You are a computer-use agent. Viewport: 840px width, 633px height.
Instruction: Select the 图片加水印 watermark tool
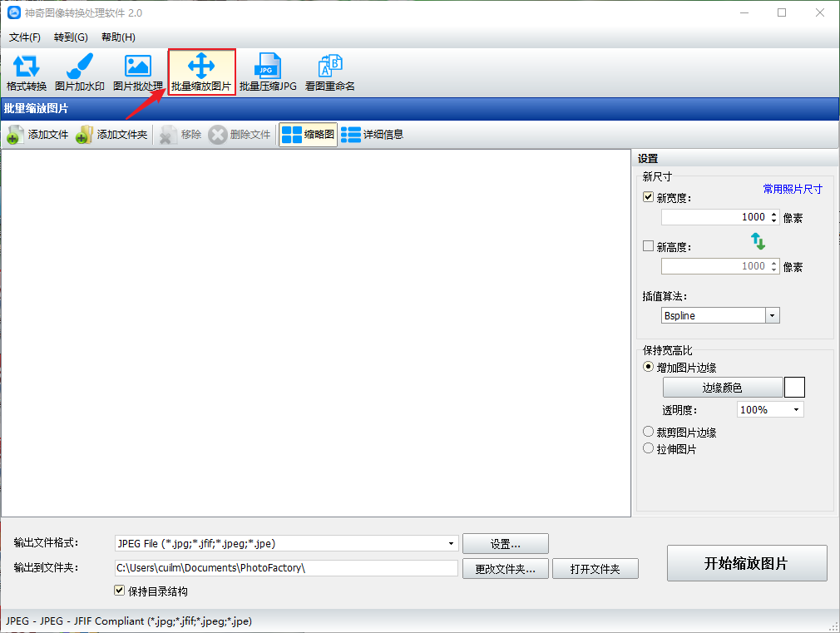80,72
